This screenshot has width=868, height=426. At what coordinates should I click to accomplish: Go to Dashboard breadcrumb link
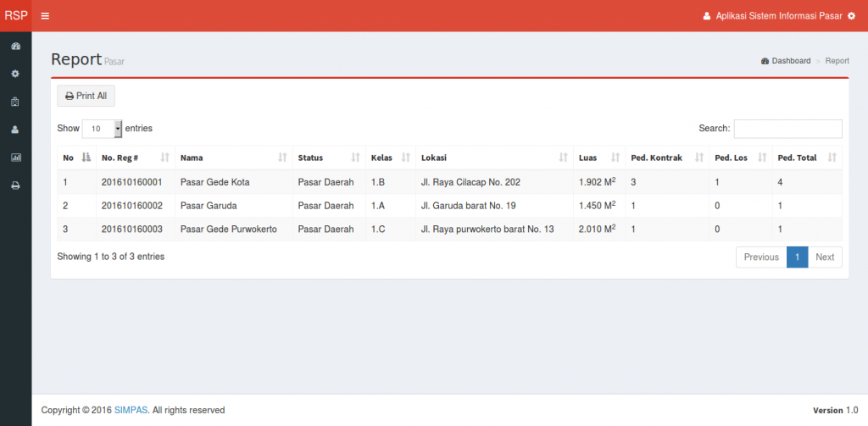790,61
